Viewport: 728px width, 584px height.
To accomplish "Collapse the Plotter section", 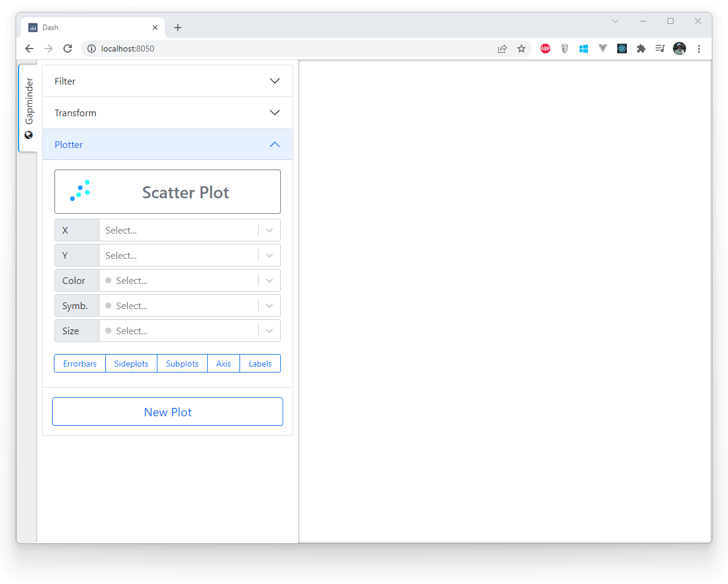I will coord(168,144).
